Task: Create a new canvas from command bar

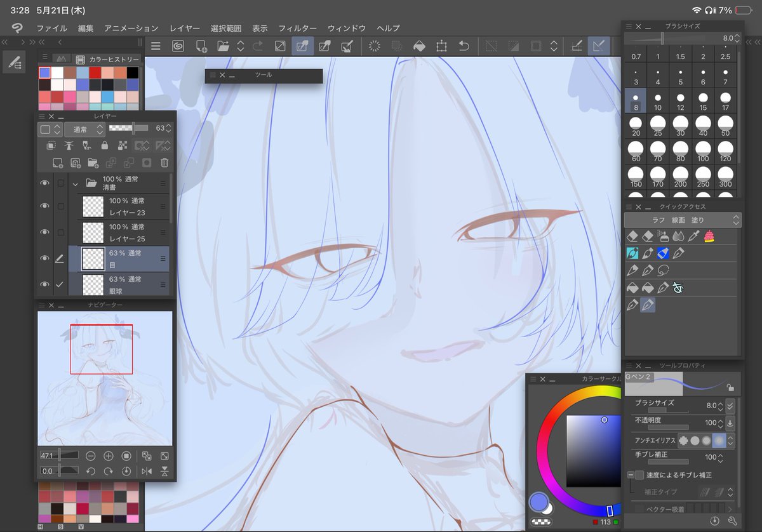Action: click(201, 46)
